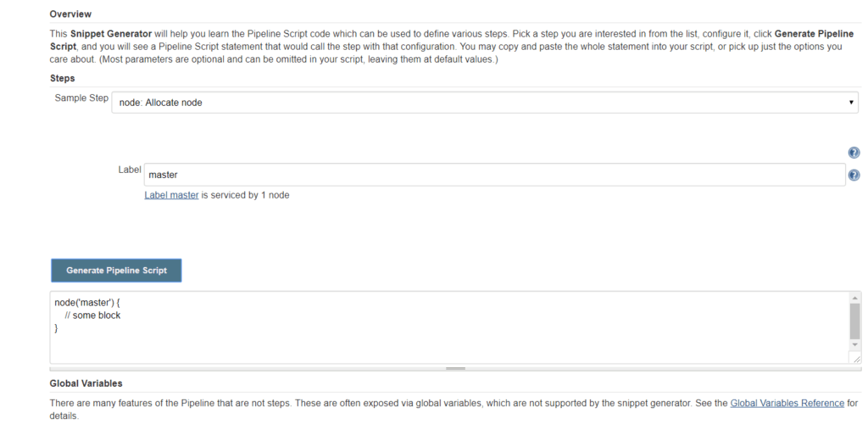Screen dimensions: 868x430
Task: Place cursor on '// some block' line
Action: pos(92,316)
